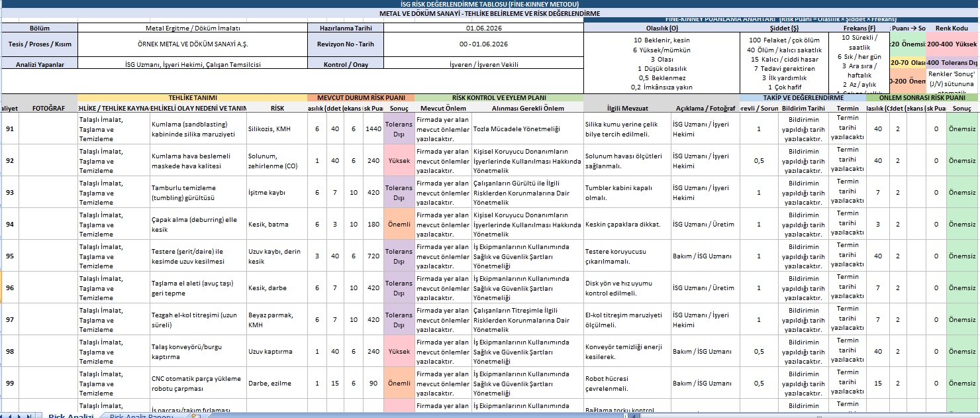Click 'Tamburlu temizleme (tumbling) gürültüsü' cell
Screen dimensions: 980x418
pos(198,192)
